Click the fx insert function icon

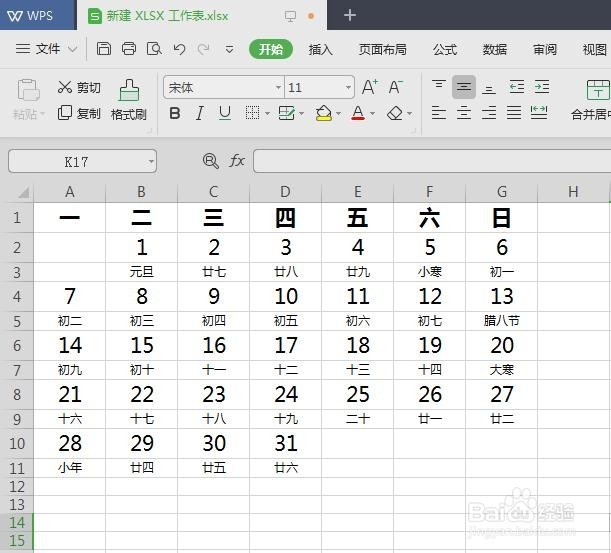pyautogui.click(x=237, y=161)
